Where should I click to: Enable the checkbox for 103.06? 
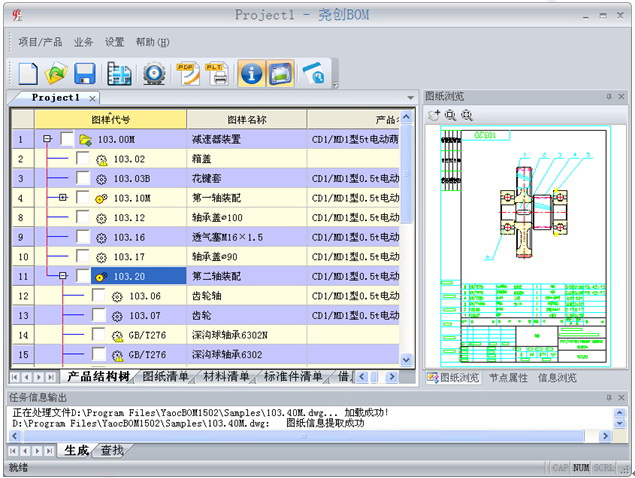tap(99, 296)
